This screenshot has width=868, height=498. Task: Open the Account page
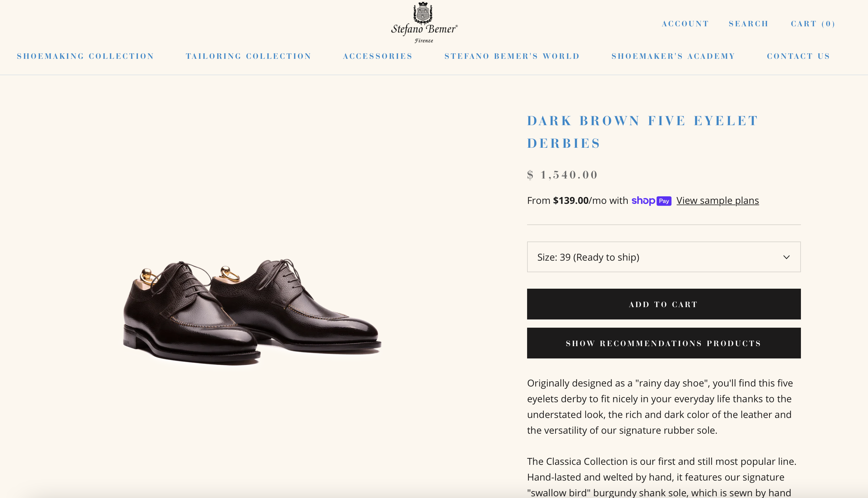coord(685,23)
